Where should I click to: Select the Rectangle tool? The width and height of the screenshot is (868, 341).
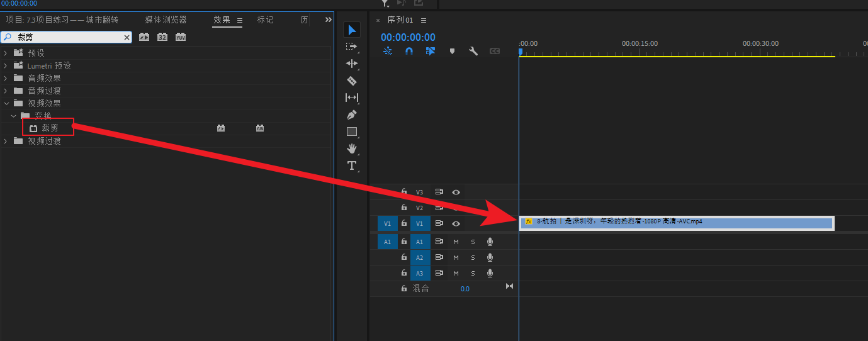point(352,131)
